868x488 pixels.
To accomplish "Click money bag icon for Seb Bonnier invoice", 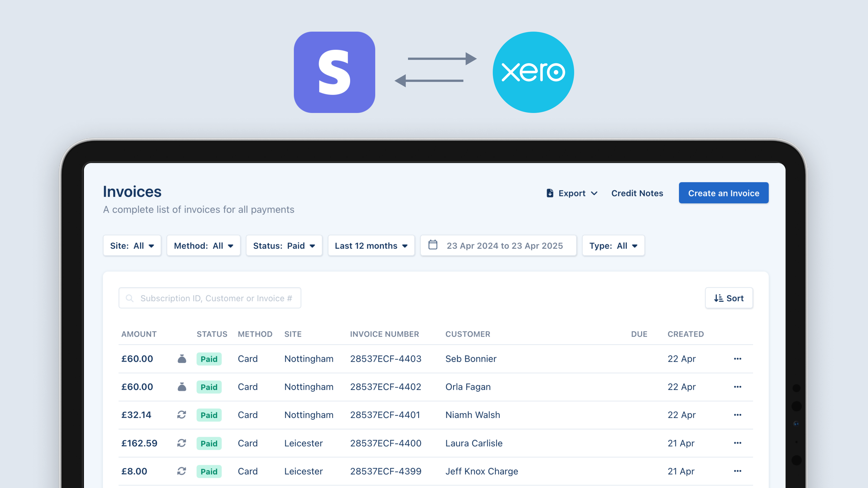I will [x=182, y=359].
